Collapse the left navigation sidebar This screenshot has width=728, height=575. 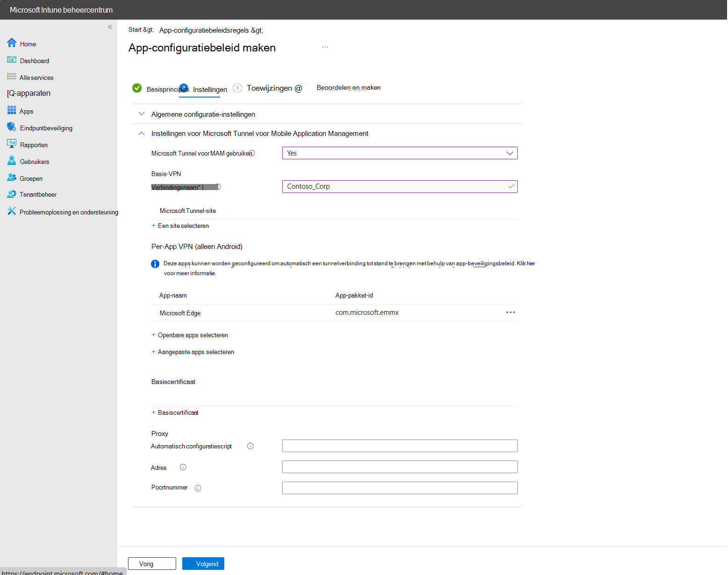(110, 27)
